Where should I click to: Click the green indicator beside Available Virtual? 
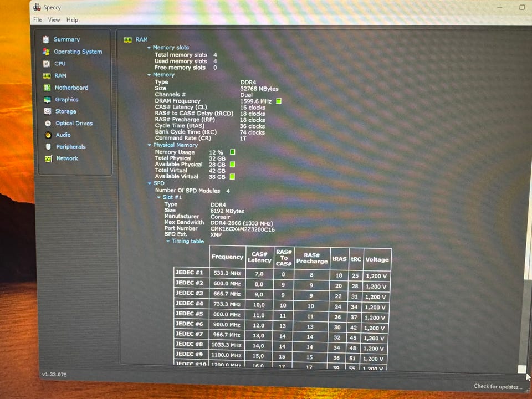(x=232, y=176)
